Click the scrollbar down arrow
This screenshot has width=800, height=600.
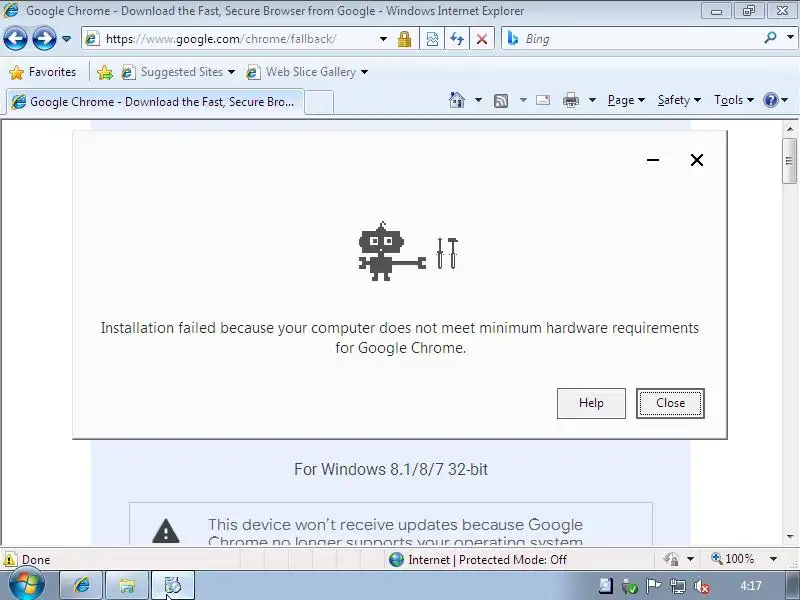click(x=790, y=537)
